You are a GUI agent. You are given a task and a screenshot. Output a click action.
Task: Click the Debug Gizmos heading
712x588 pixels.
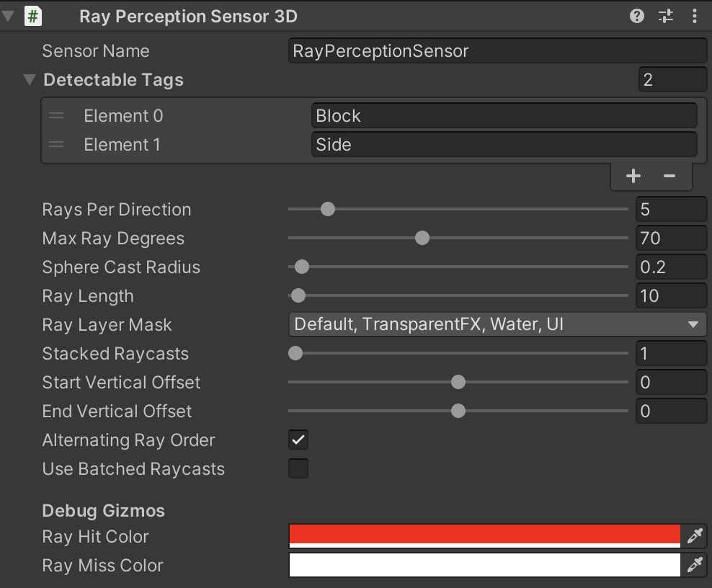click(104, 511)
